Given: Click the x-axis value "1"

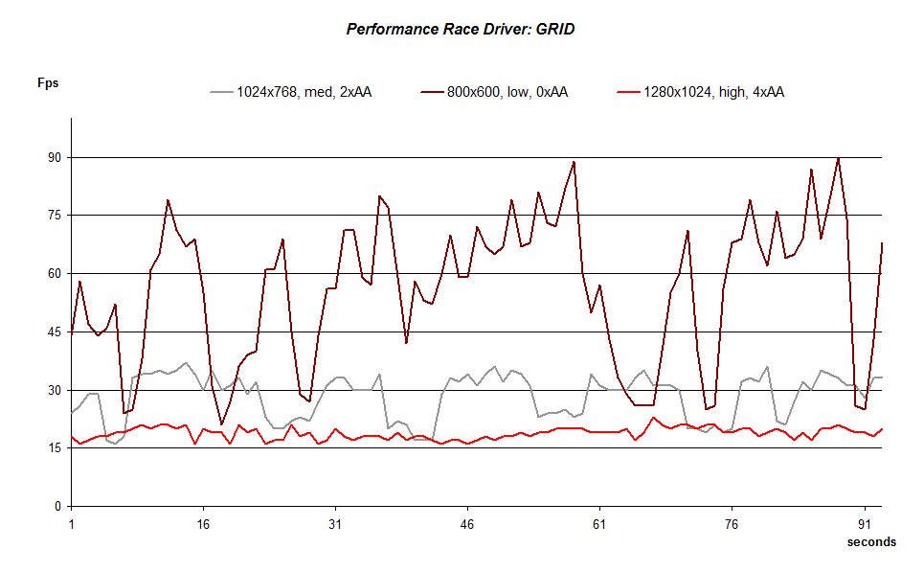Looking at the screenshot, I should tap(71, 525).
